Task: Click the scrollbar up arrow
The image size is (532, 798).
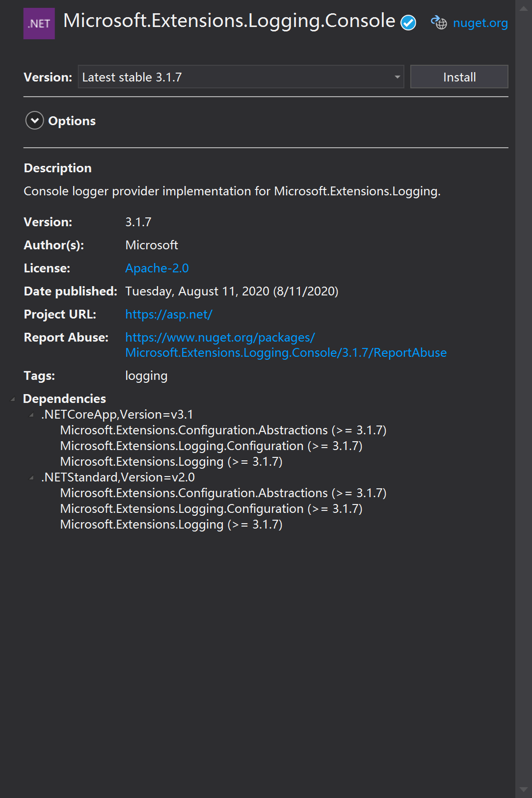Action: pyautogui.click(x=524, y=8)
